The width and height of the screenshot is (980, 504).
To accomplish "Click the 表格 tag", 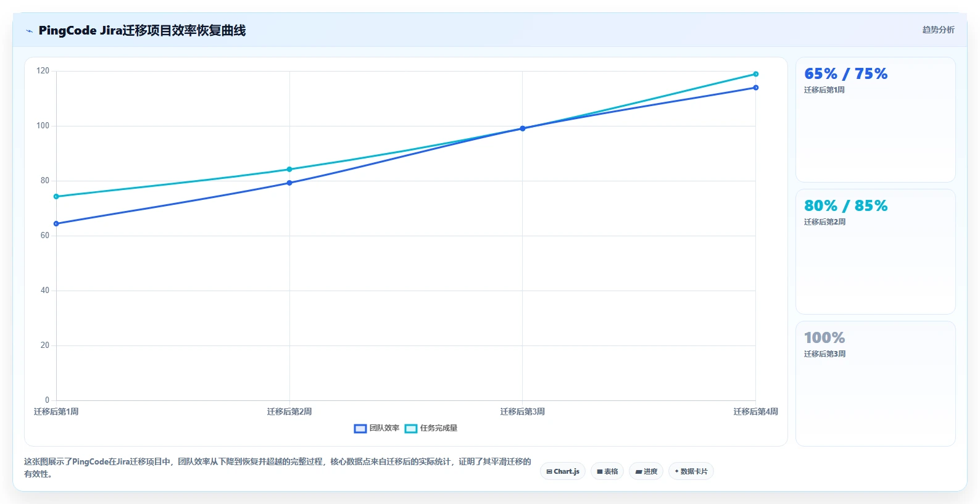I will 607,471.
